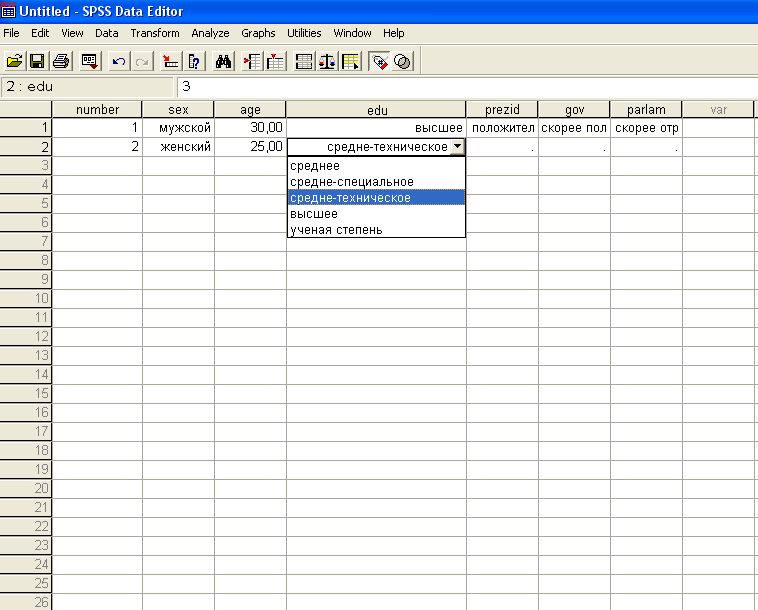The height and width of the screenshot is (610, 758).
Task: Click the Use Sets circles icon
Action: click(x=403, y=61)
